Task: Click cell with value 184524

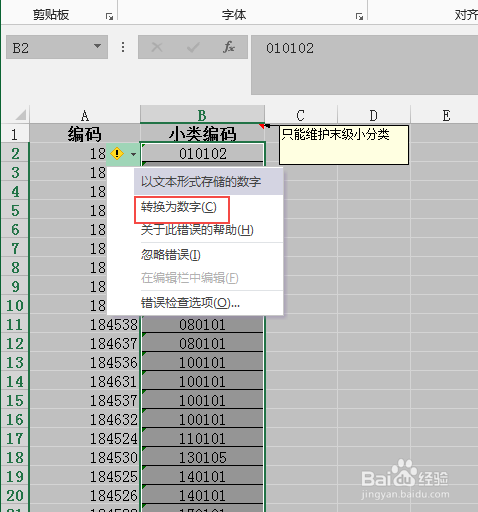Action: coord(85,439)
